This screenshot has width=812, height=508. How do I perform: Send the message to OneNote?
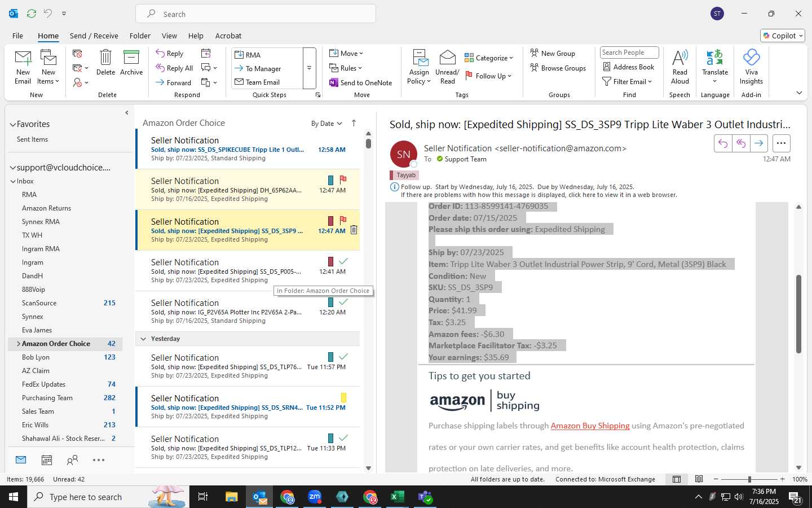361,82
